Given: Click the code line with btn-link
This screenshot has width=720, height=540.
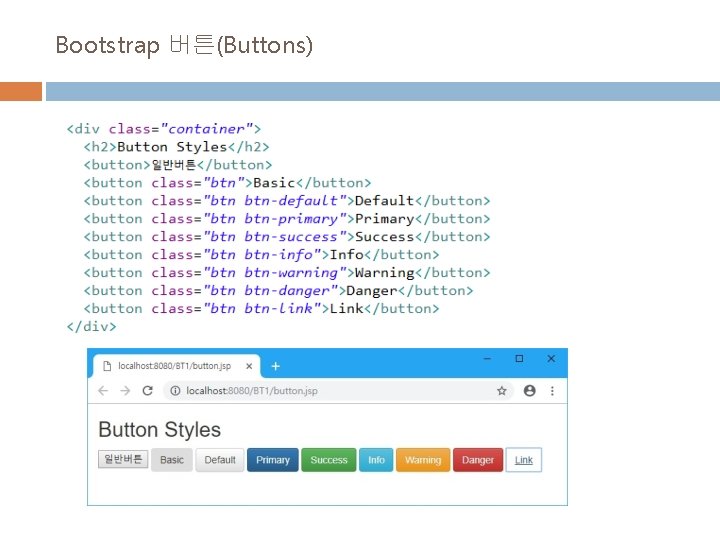Looking at the screenshot, I should [261, 309].
